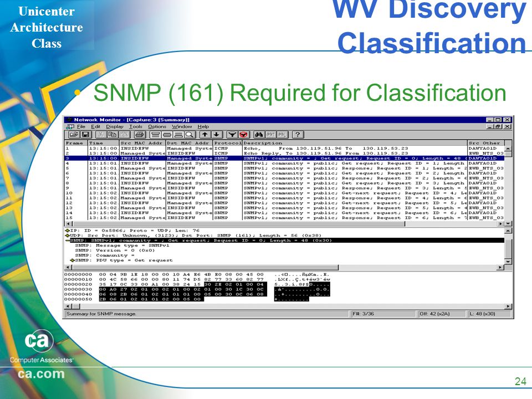Go to previous frame with up arrow icon

(x=204, y=135)
